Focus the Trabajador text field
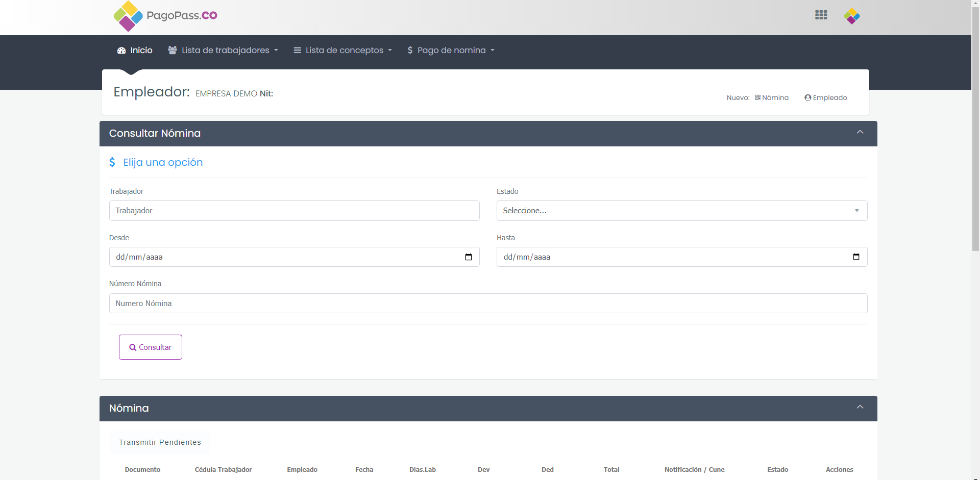 pos(294,211)
